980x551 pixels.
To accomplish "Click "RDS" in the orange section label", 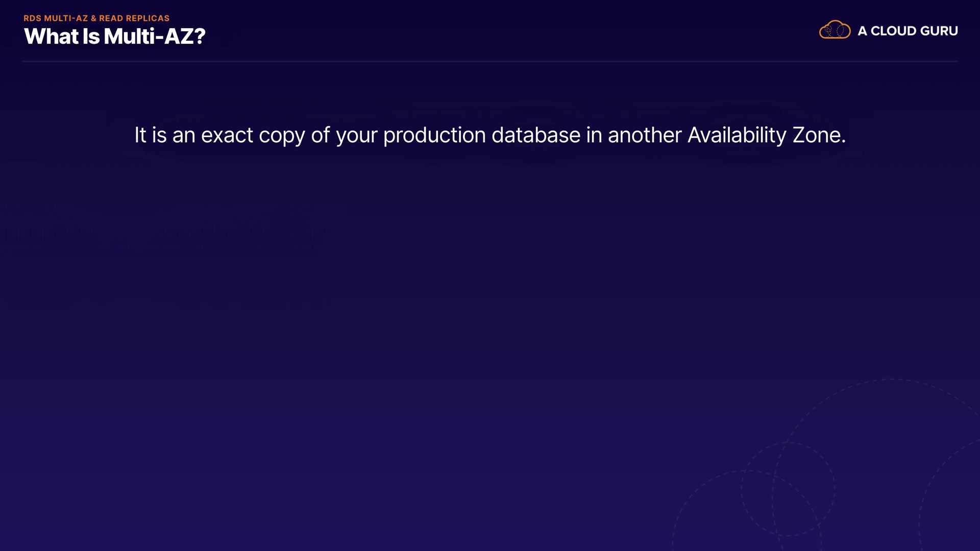I will point(32,18).
